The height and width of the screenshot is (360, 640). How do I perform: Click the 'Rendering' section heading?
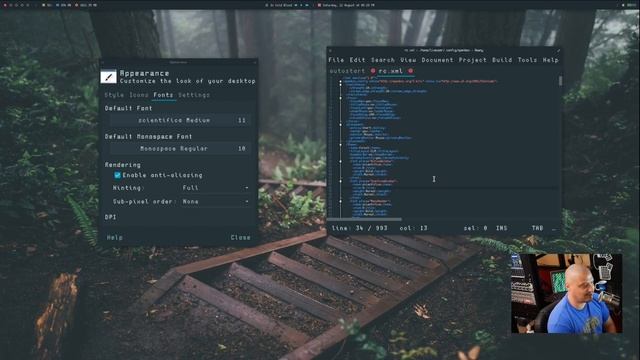(x=123, y=165)
